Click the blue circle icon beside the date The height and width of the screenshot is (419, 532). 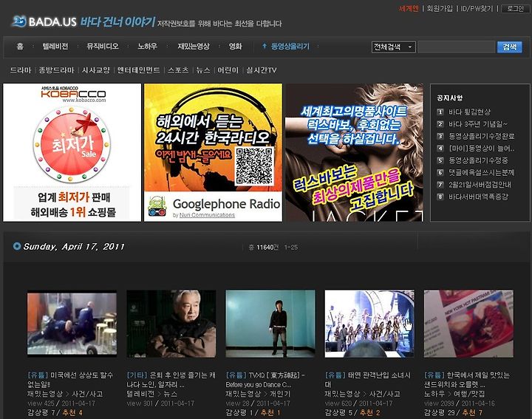(x=16, y=246)
